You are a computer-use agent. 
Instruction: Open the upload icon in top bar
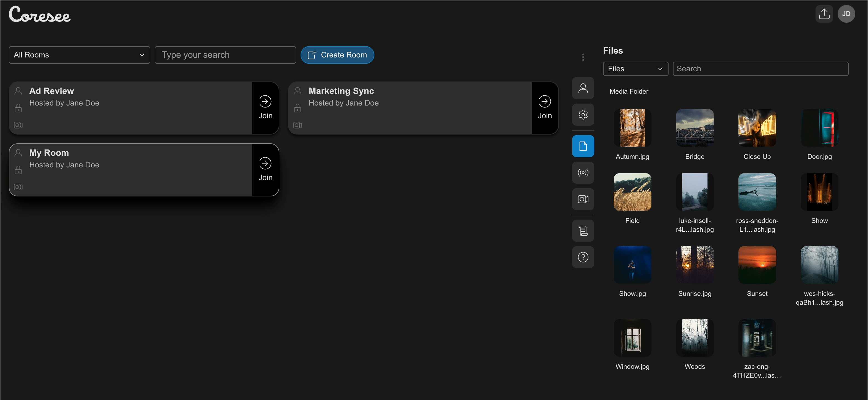coord(824,14)
